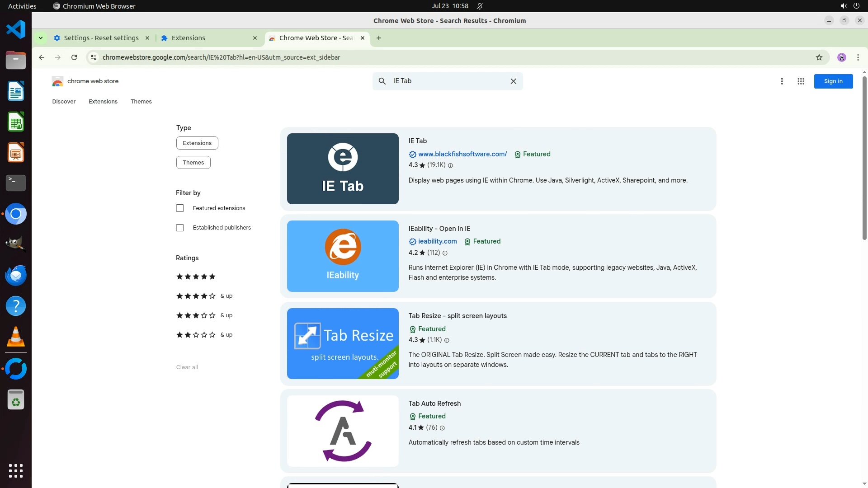Select the 4 stars & up rating
This screenshot has width=868, height=488.
(x=203, y=296)
